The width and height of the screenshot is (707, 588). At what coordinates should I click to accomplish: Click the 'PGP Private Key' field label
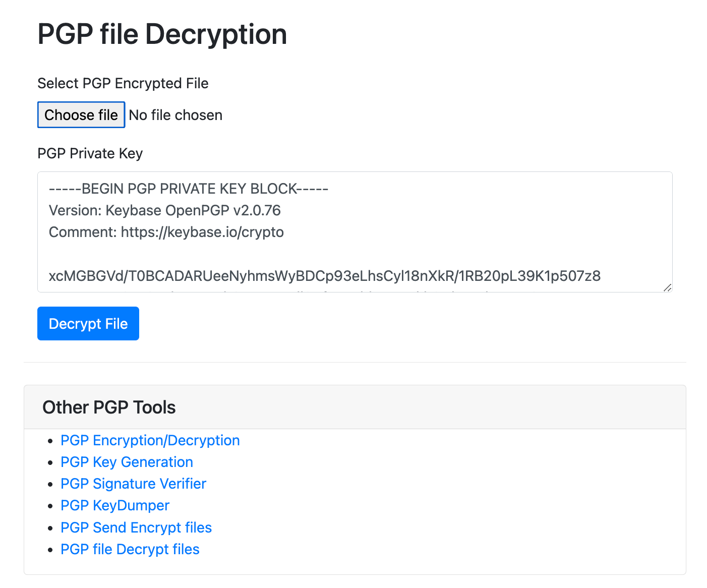pyautogui.click(x=90, y=153)
